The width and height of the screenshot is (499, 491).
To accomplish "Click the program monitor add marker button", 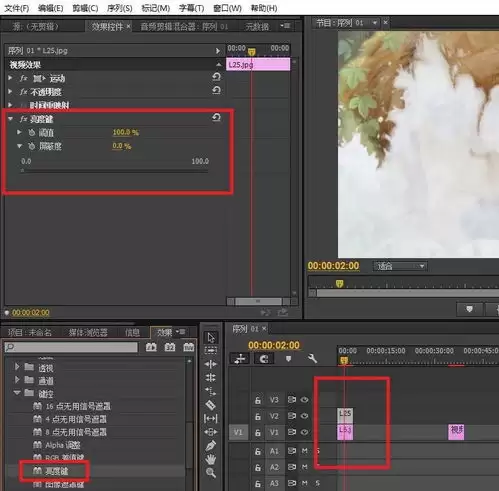I will [x=469, y=309].
